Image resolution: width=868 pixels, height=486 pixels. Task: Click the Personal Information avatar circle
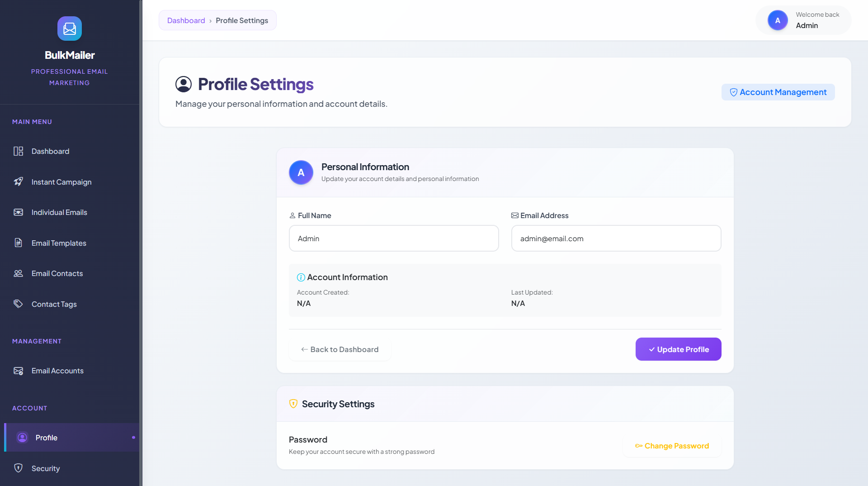pos(301,172)
